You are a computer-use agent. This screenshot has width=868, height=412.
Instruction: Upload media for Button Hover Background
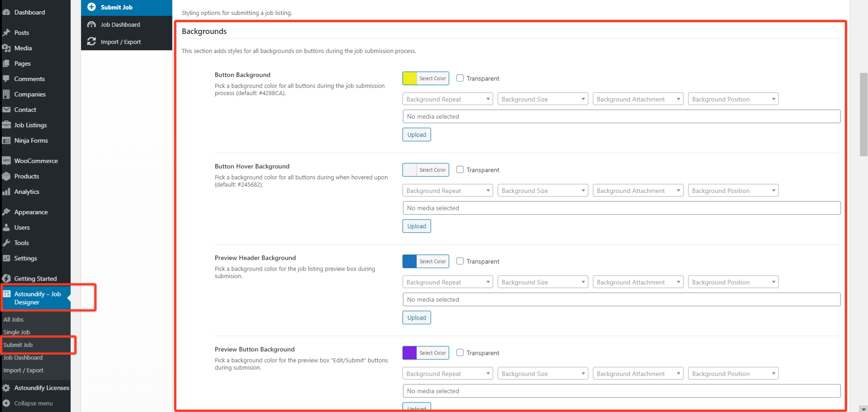pos(416,226)
